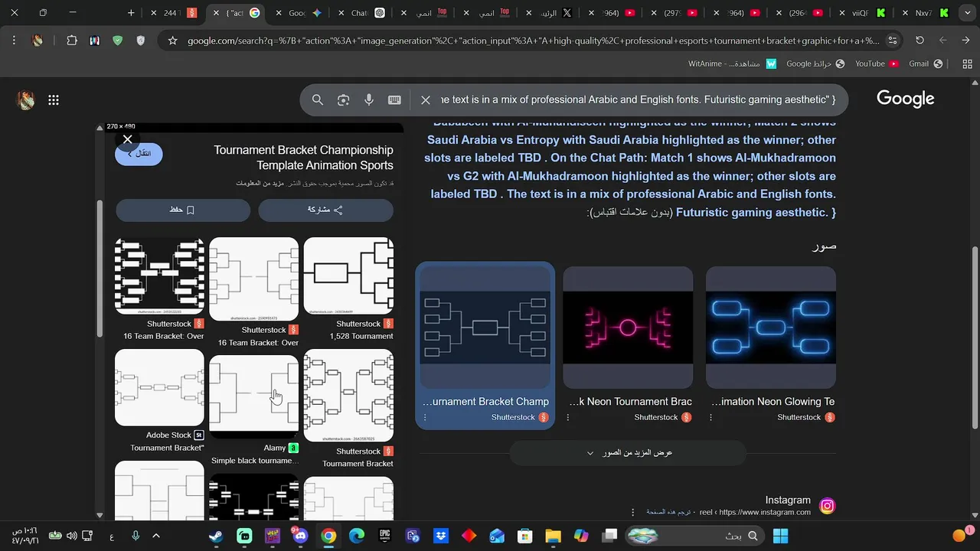
Task: Click the preview panel scrollbar down arrow
Action: (x=100, y=515)
